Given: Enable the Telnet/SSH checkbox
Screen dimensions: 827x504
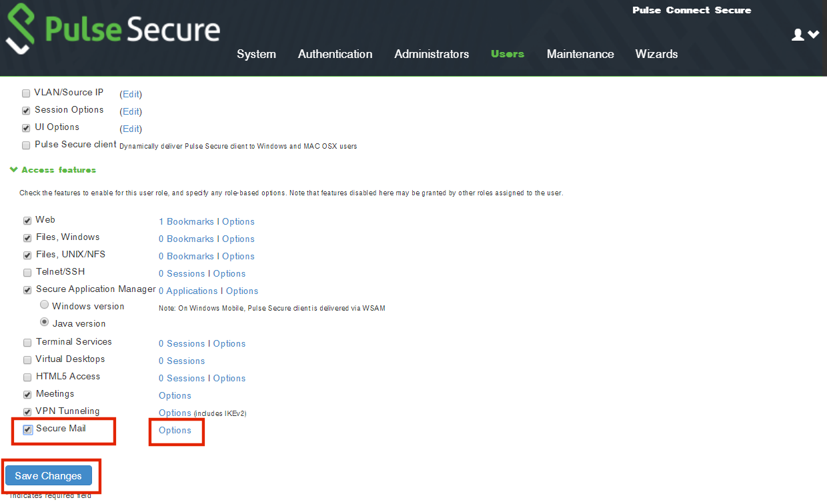Looking at the screenshot, I should 27,273.
